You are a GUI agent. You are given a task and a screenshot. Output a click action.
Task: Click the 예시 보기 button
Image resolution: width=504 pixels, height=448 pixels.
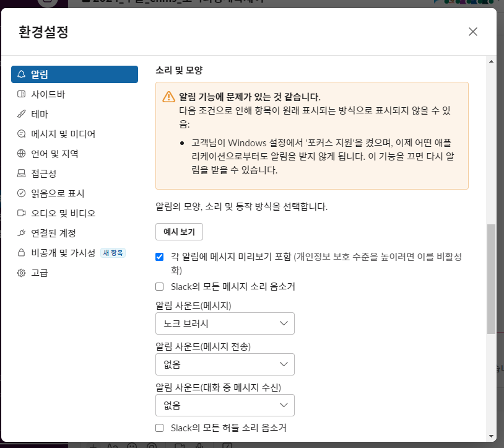[179, 232]
